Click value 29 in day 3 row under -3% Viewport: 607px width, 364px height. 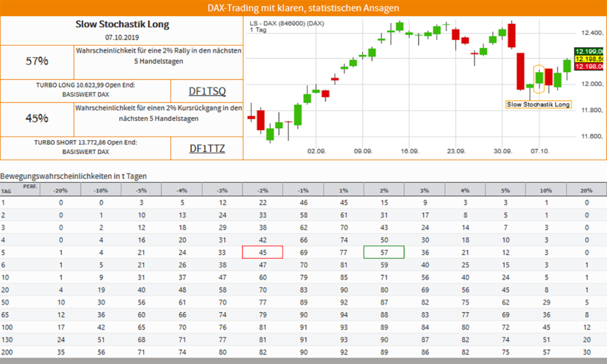[x=223, y=227]
